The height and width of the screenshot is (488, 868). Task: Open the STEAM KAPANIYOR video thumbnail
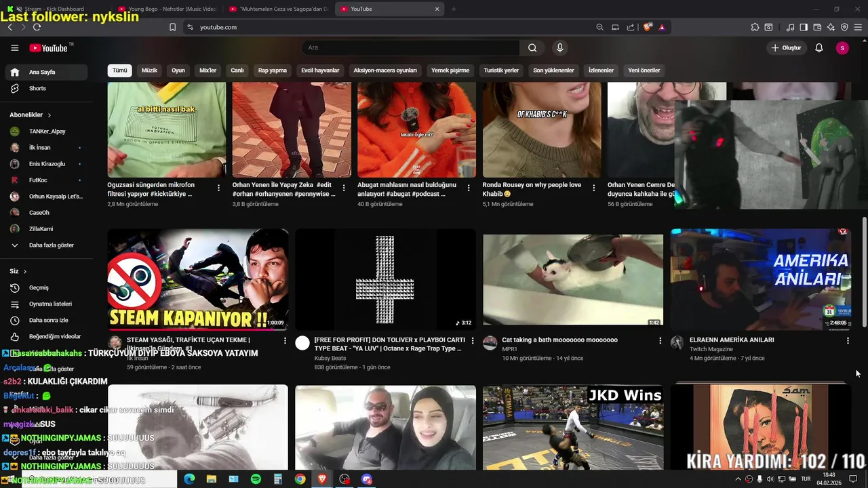tap(198, 279)
